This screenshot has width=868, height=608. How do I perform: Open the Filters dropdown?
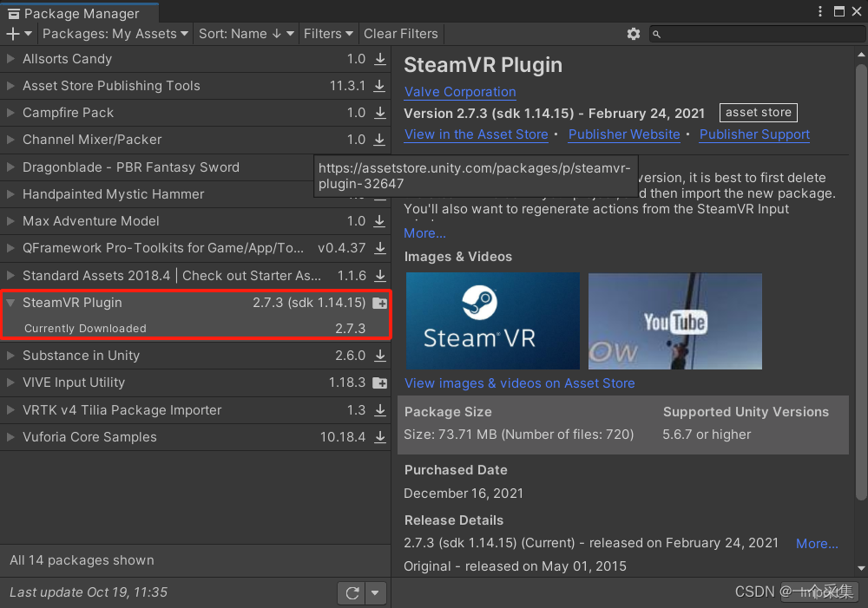[328, 34]
